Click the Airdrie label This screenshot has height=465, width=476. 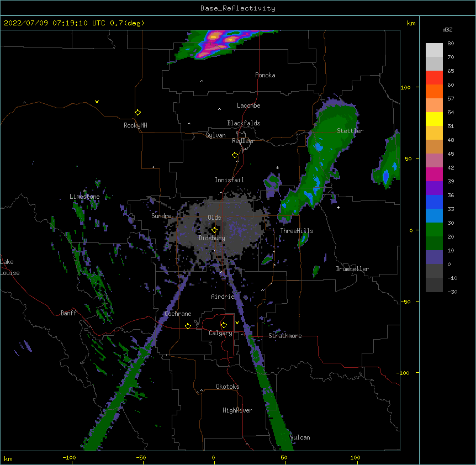click(x=223, y=297)
